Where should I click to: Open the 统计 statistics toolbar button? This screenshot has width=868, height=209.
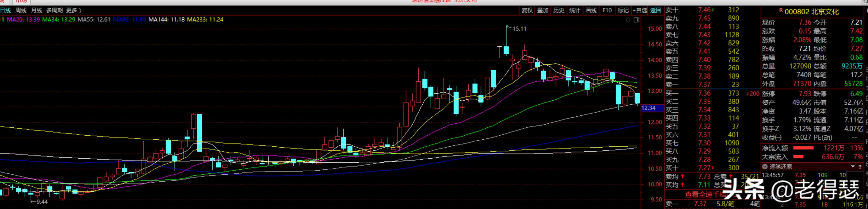coord(574,10)
